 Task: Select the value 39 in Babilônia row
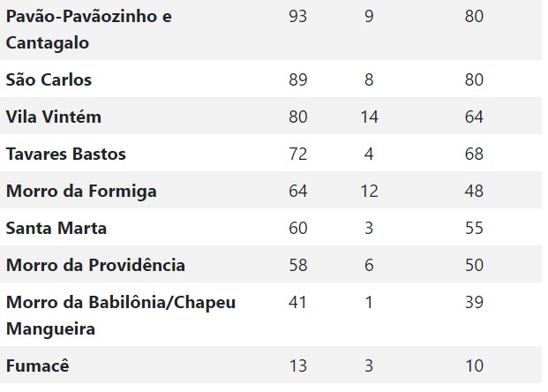tap(474, 302)
